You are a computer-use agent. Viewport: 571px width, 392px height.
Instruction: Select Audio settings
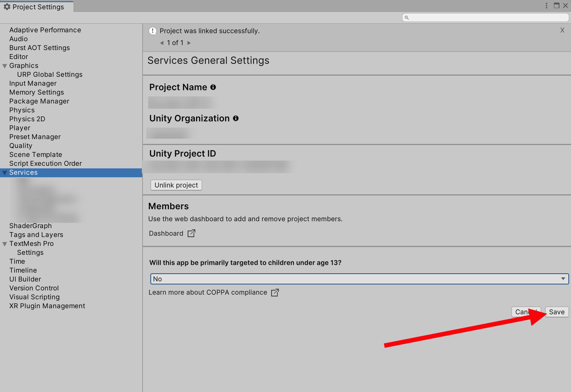[19, 39]
